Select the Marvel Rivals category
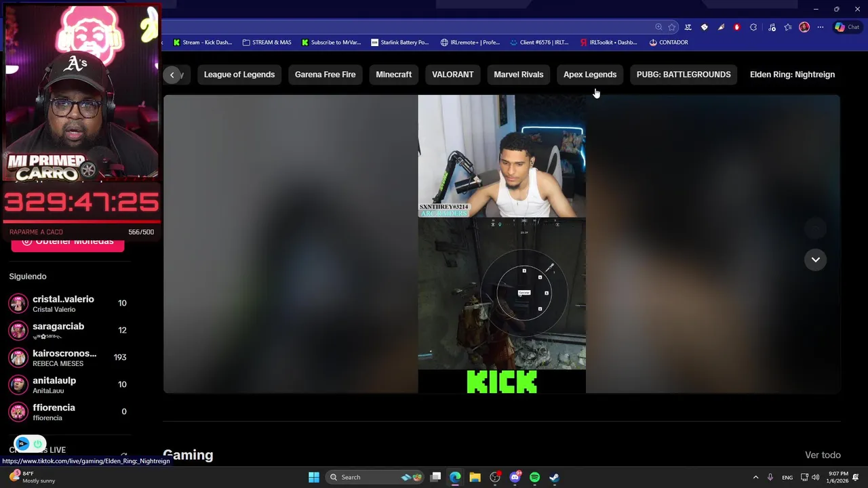 (518, 75)
